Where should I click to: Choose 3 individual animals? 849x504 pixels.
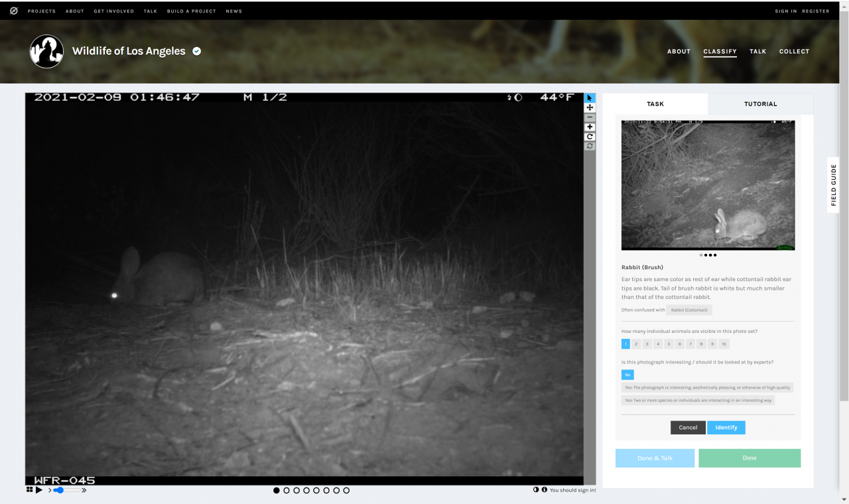[647, 344]
